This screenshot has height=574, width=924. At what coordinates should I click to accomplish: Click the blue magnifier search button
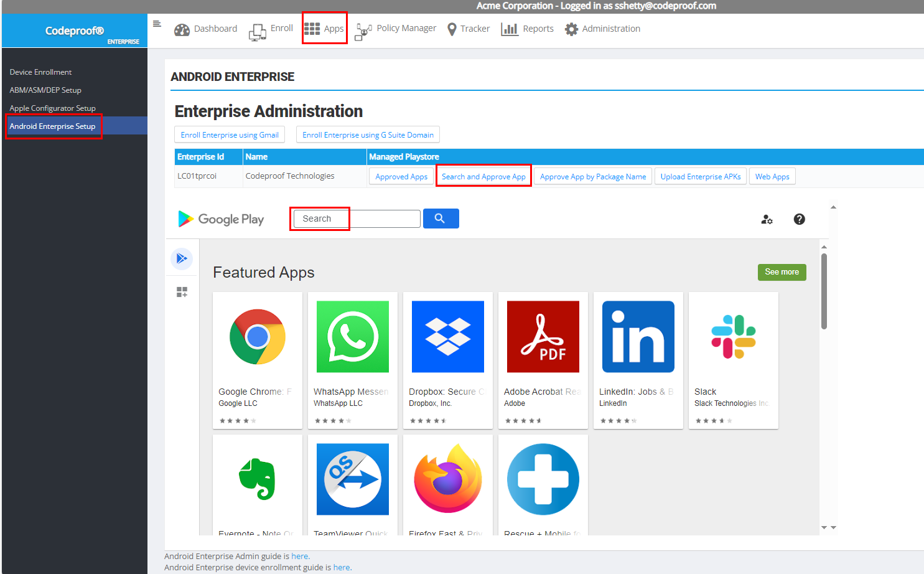441,219
